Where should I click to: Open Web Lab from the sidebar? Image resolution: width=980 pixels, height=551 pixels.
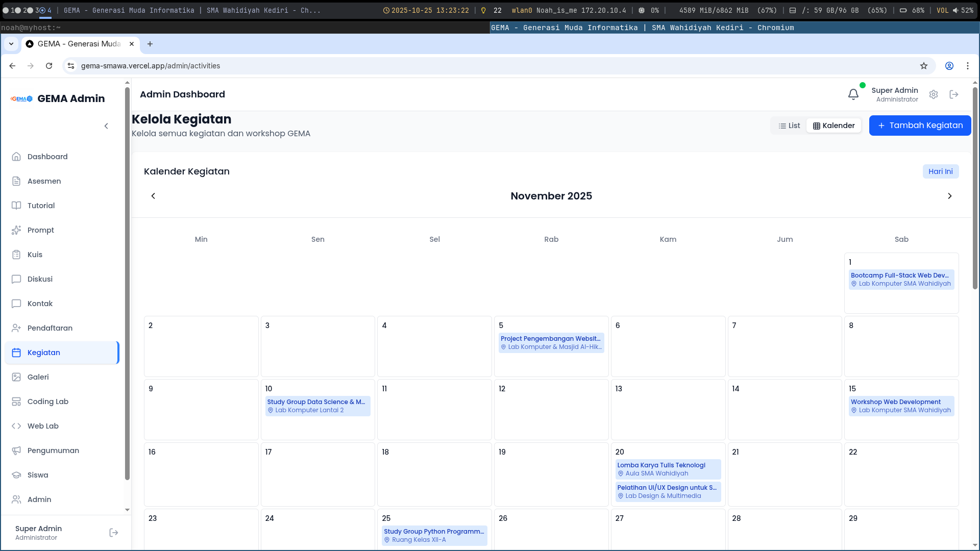tap(43, 426)
